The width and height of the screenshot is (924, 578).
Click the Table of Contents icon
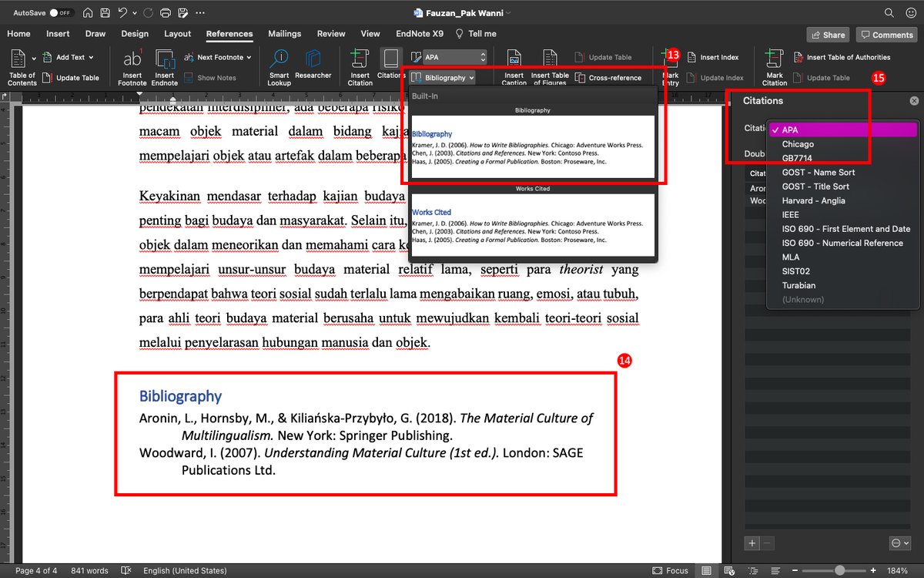click(x=19, y=59)
